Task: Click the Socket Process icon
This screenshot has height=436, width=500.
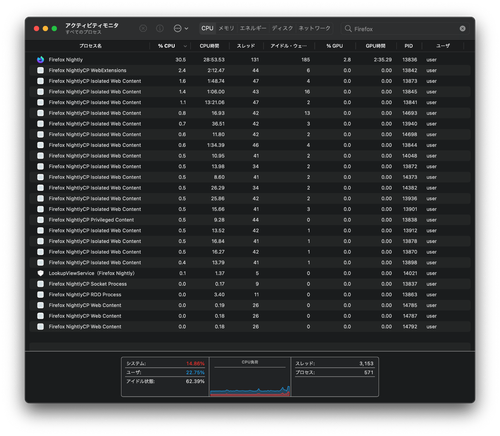Action: [40, 284]
